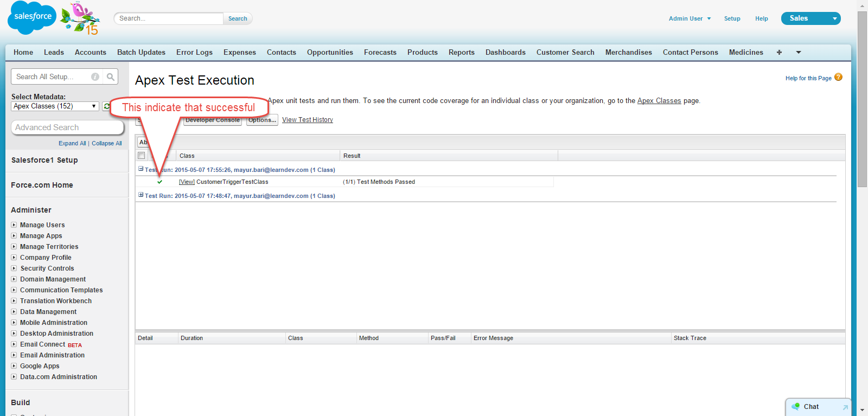Click the info icon in Search All Setup

point(95,76)
